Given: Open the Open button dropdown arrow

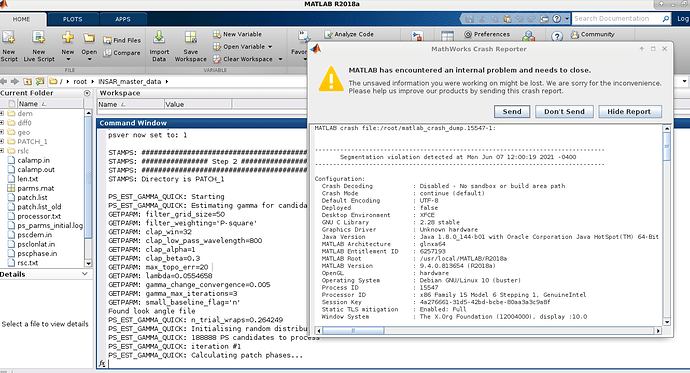Looking at the screenshot, I should click(89, 59).
